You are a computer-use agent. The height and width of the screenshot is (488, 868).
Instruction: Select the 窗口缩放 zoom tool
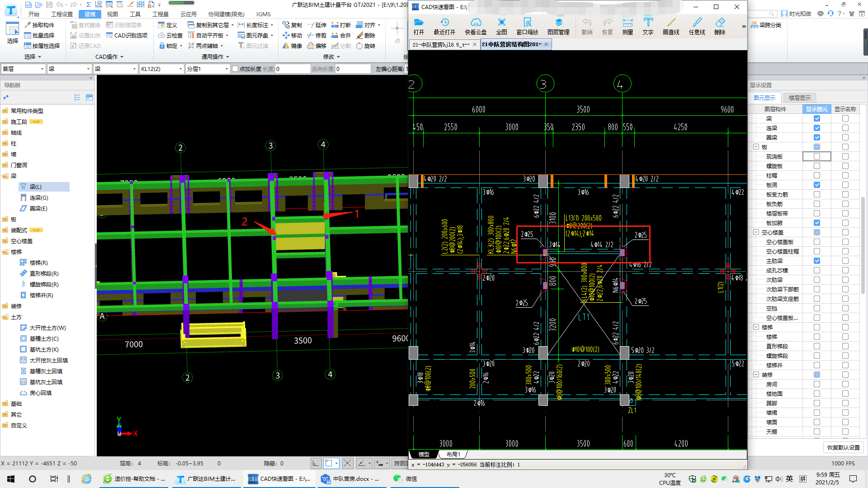pos(527,26)
